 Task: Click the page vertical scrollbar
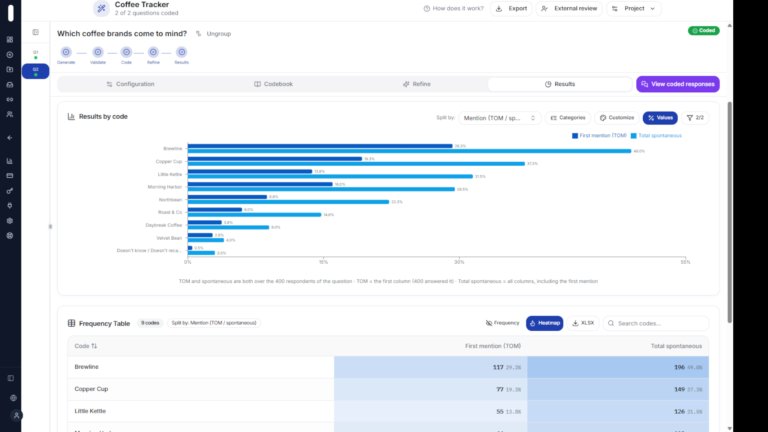tap(729, 213)
